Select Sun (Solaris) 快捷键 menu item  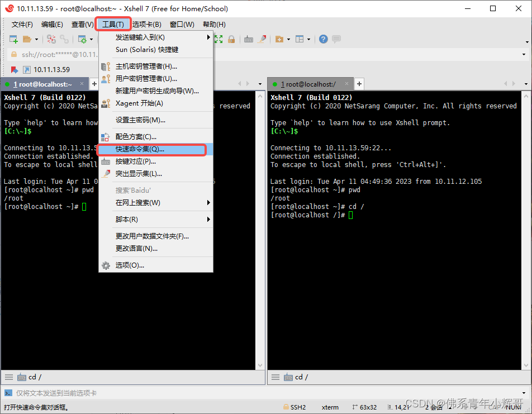point(156,50)
